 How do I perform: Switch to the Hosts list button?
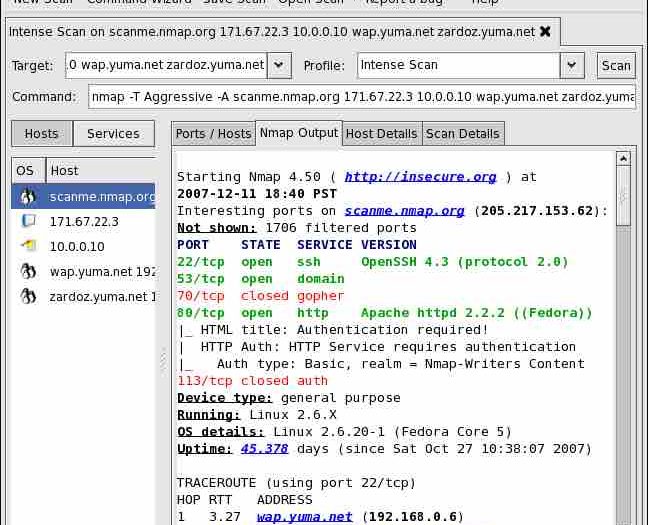click(x=42, y=134)
